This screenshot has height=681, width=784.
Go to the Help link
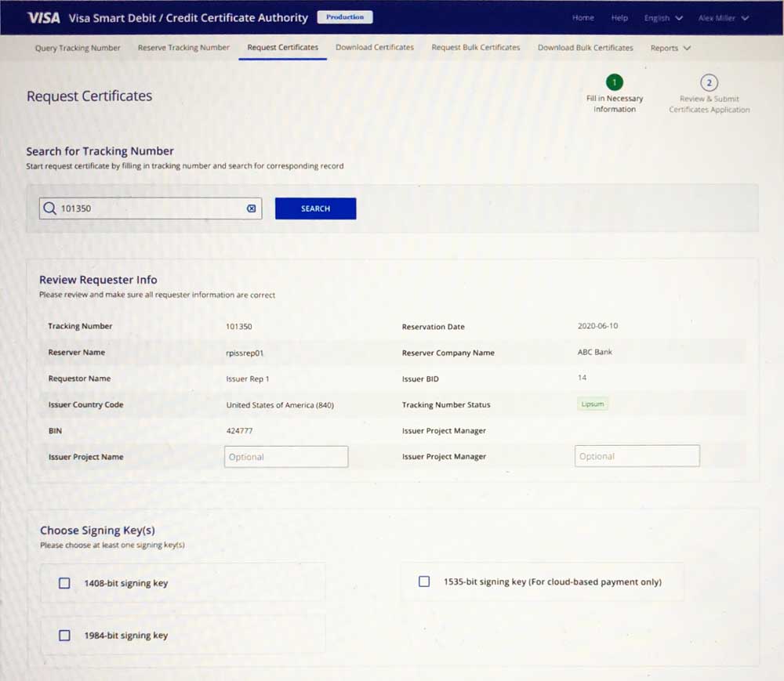[x=619, y=18]
